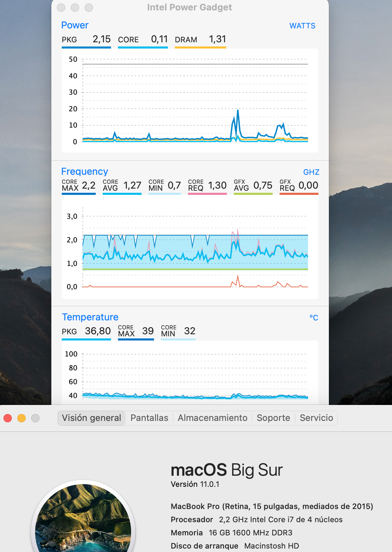Click the Intel Power Gadget title
The height and width of the screenshot is (552, 392).
189,7
